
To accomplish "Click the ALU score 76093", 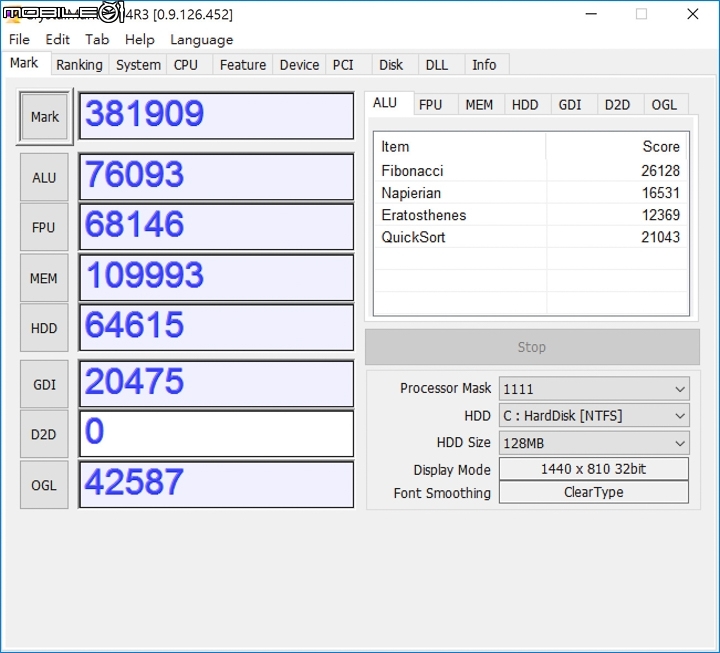I will 216,177.
